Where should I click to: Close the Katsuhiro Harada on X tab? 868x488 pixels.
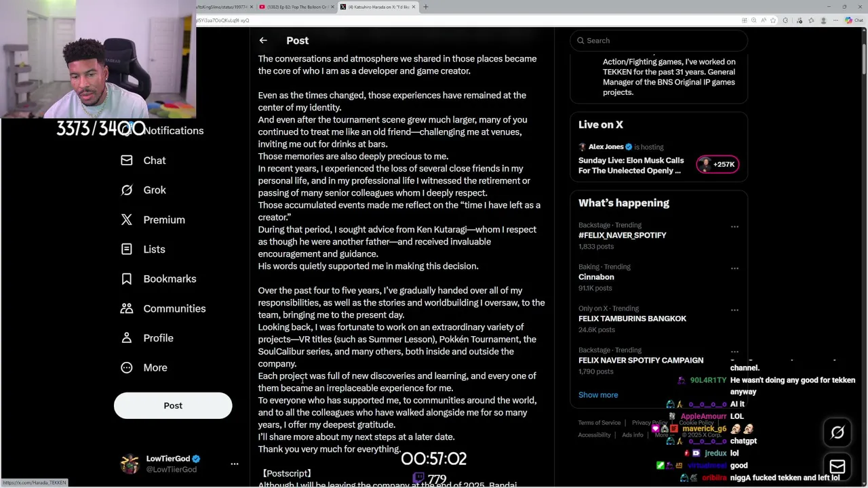[x=413, y=7]
